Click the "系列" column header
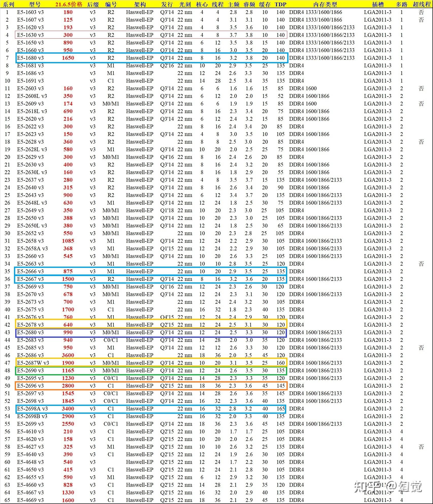 tap(8, 4)
